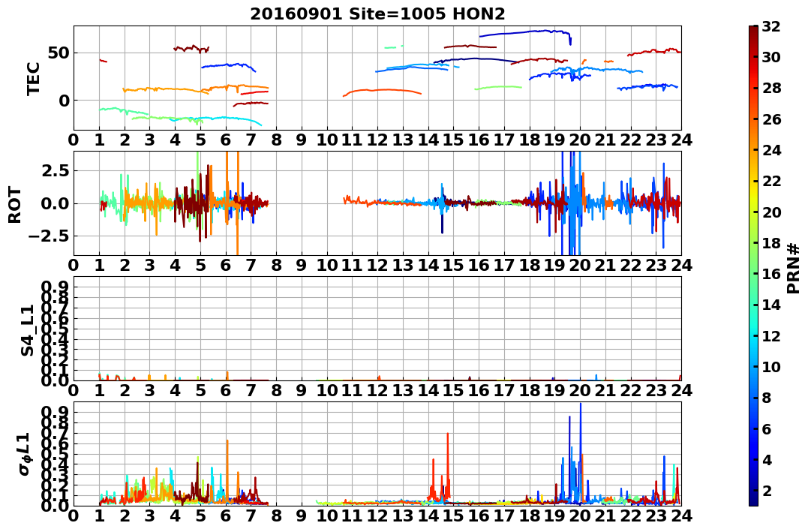Click the colorbar tick label '4'
The height and width of the screenshot is (532, 808).
point(766,459)
